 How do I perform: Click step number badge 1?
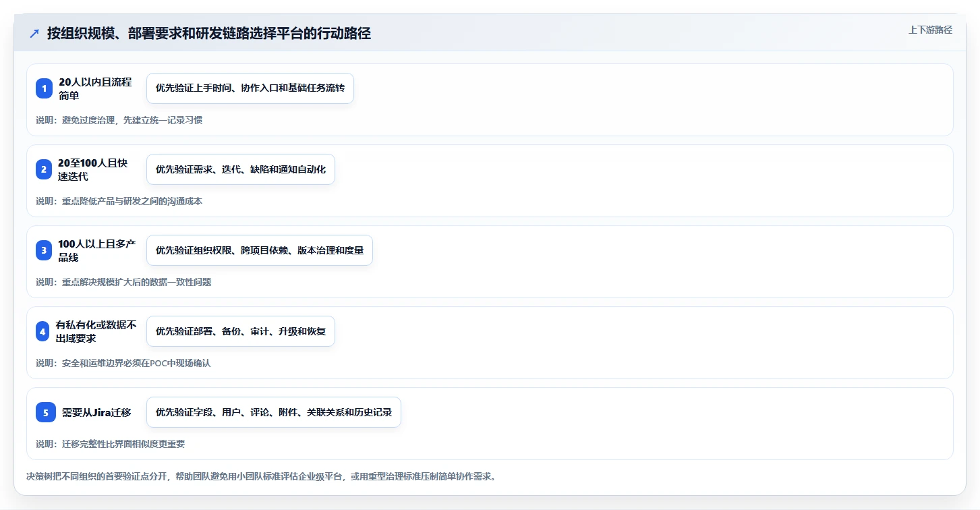point(44,88)
